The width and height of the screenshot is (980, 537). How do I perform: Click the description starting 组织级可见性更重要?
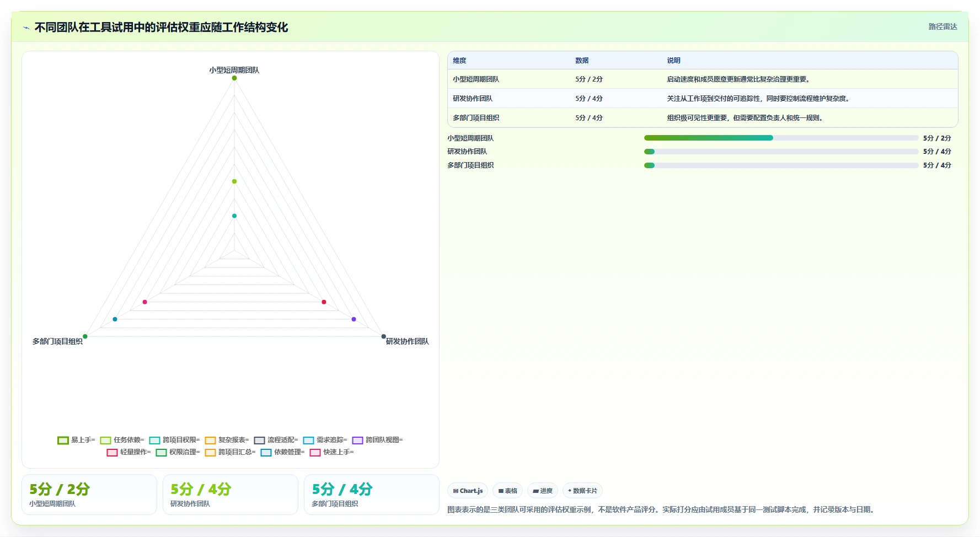[746, 118]
